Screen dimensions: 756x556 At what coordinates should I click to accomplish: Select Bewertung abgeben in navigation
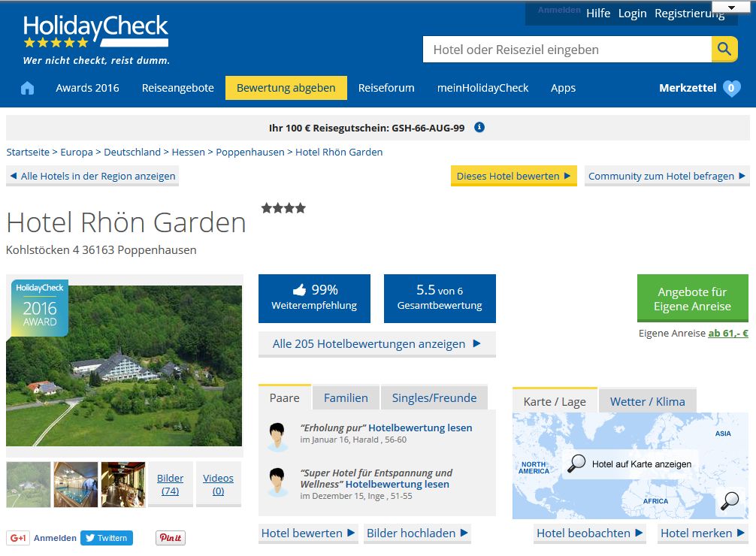286,88
